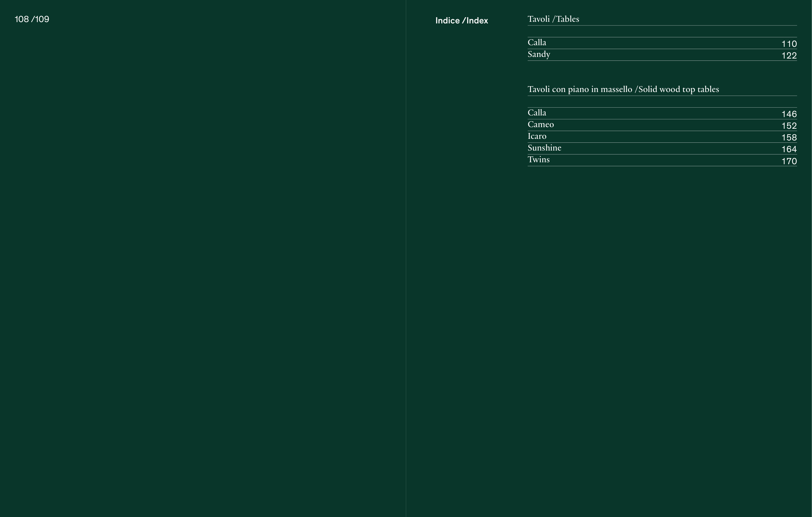Viewport: 812px width, 517px height.
Task: Open the Cameo index entry
Action: 541,125
